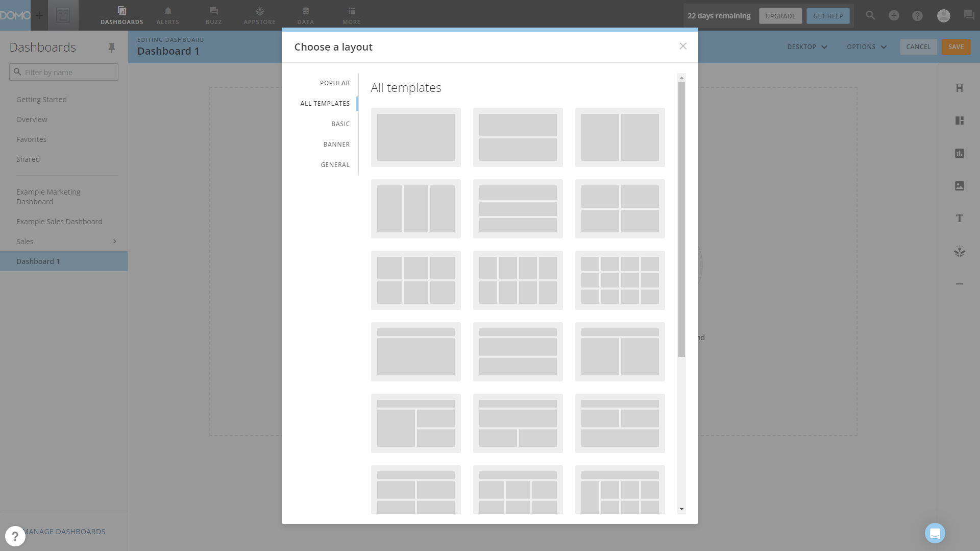Open the chat bubble widget at bottom right

(x=935, y=533)
